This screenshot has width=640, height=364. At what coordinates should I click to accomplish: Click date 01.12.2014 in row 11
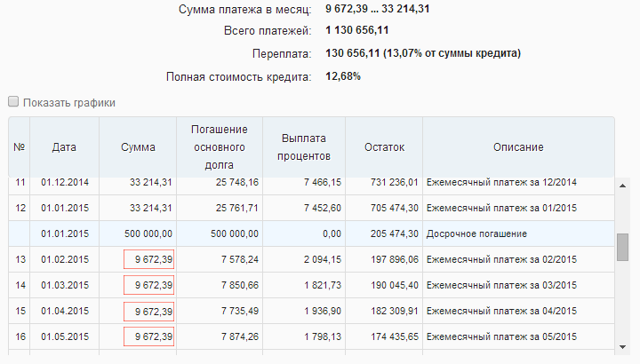64,182
